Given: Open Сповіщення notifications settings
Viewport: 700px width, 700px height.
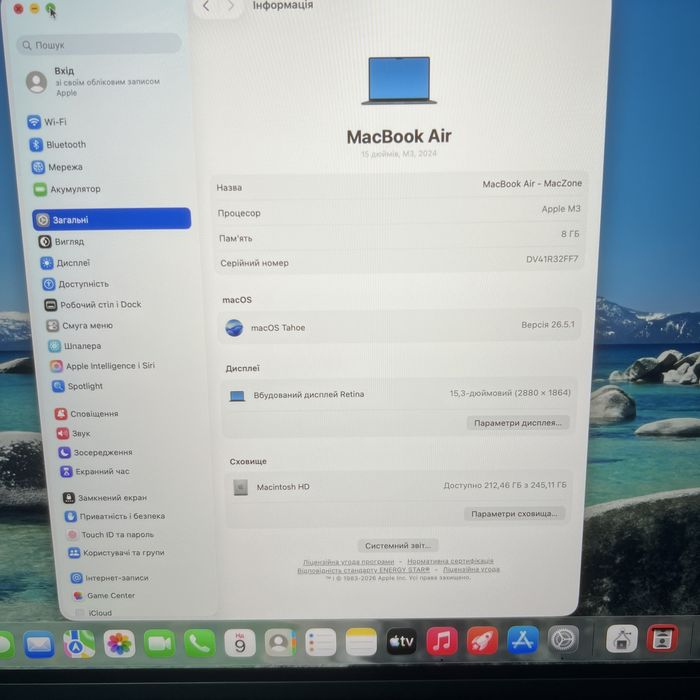Looking at the screenshot, I should pyautogui.click(x=87, y=414).
